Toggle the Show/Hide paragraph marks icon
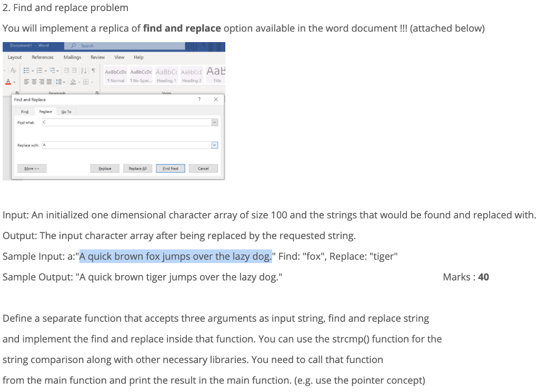539x392 pixels. [x=94, y=70]
